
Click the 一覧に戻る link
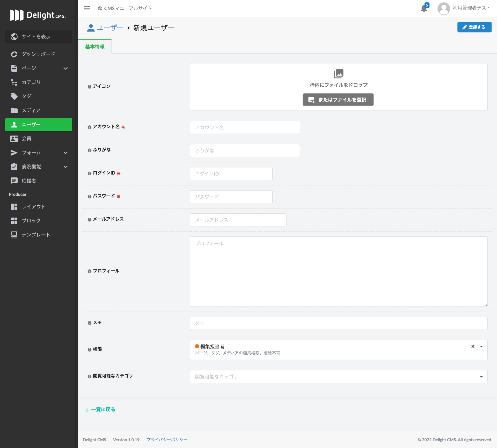tap(100, 409)
